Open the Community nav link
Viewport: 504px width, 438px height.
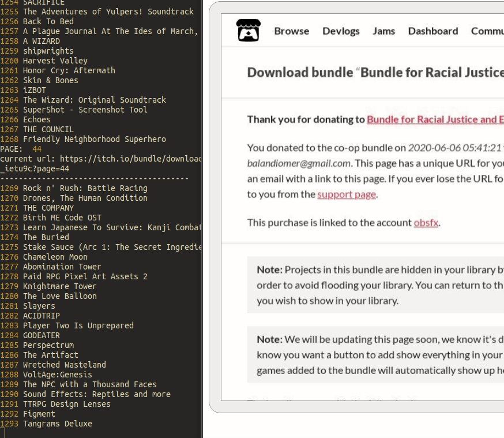tap(487, 31)
